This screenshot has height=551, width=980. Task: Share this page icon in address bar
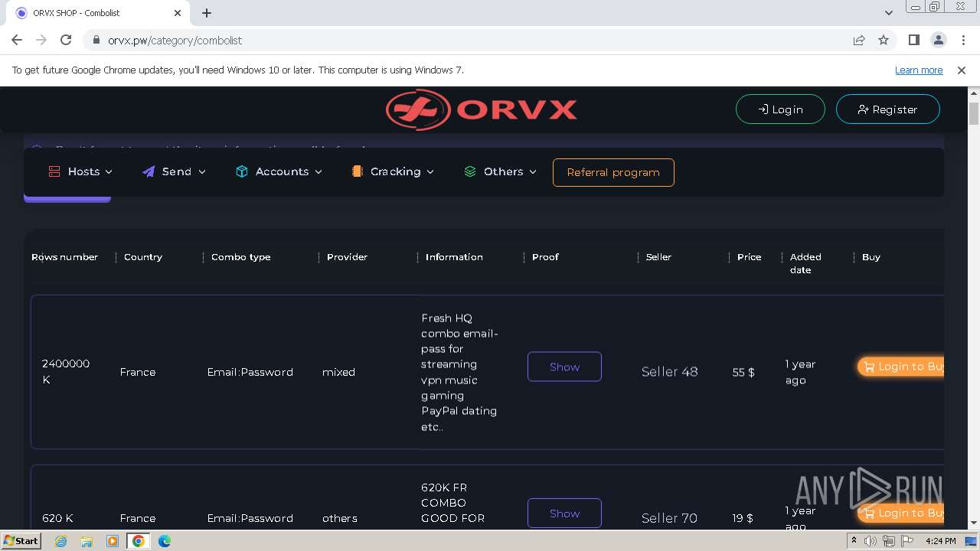point(859,40)
